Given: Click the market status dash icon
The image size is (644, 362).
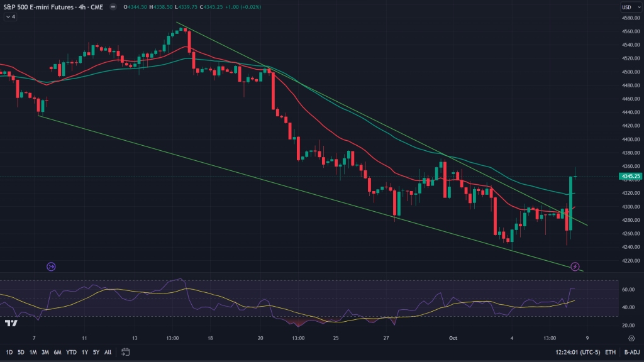Looking at the screenshot, I should tap(113, 7).
